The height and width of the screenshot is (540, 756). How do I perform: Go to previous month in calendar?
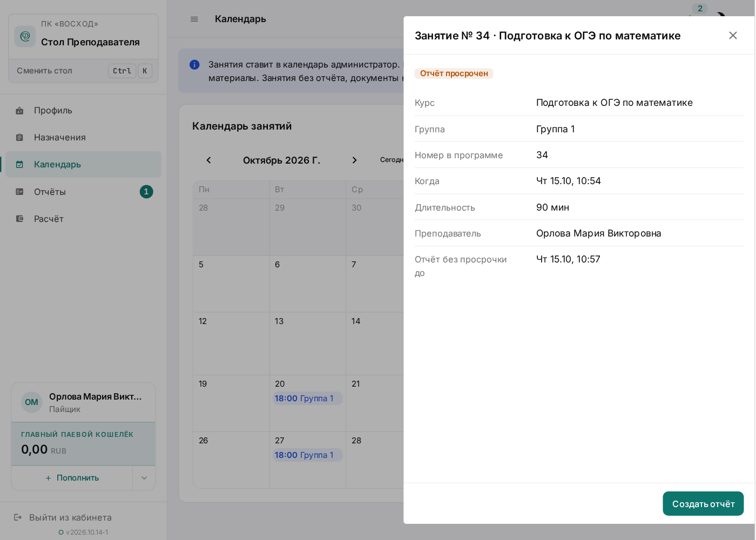[209, 160]
